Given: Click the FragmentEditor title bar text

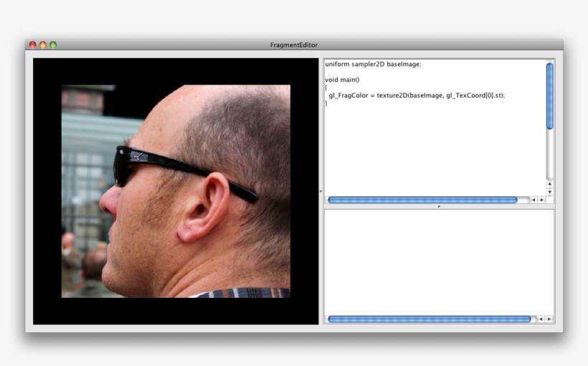Looking at the screenshot, I should coord(293,44).
